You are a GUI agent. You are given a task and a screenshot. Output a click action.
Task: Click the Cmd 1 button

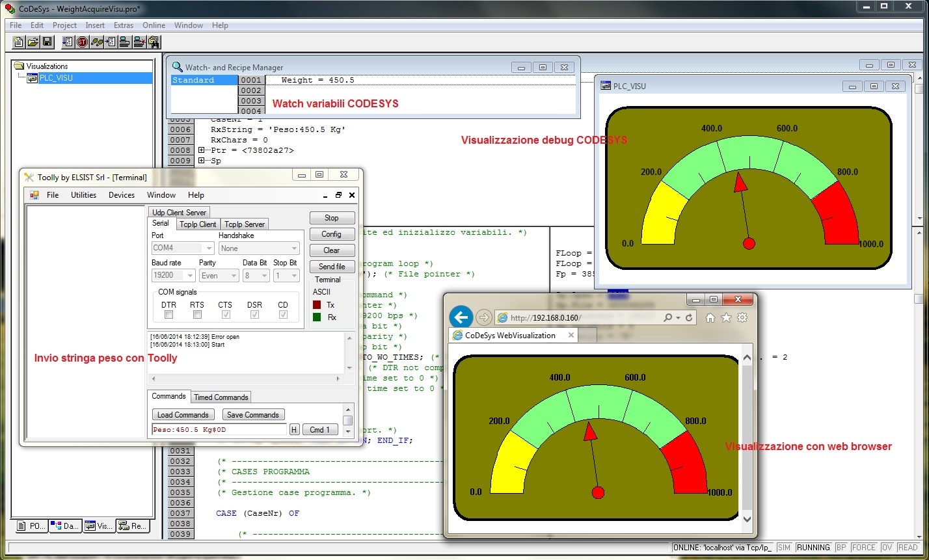click(x=320, y=429)
